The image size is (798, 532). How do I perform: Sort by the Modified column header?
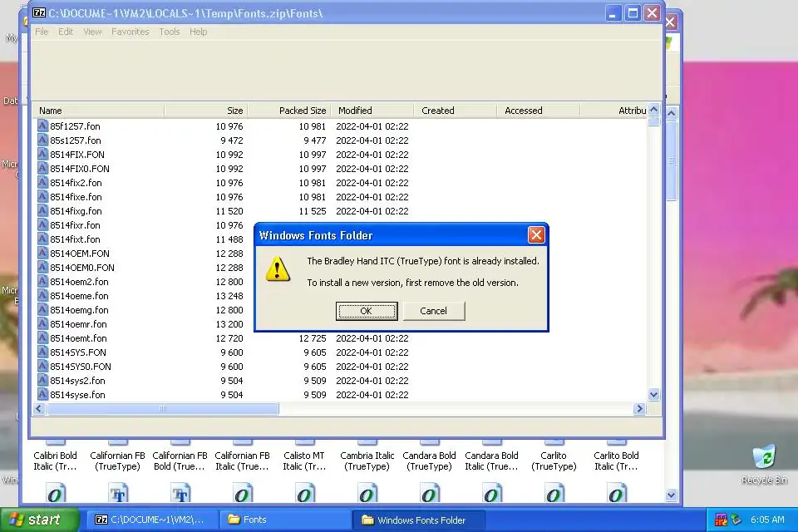pos(372,111)
